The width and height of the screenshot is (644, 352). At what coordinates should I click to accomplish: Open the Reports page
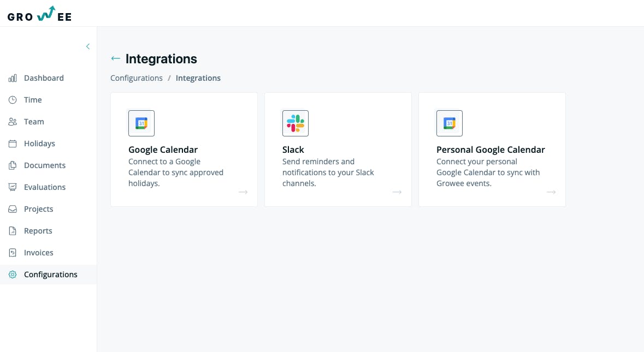click(x=38, y=231)
